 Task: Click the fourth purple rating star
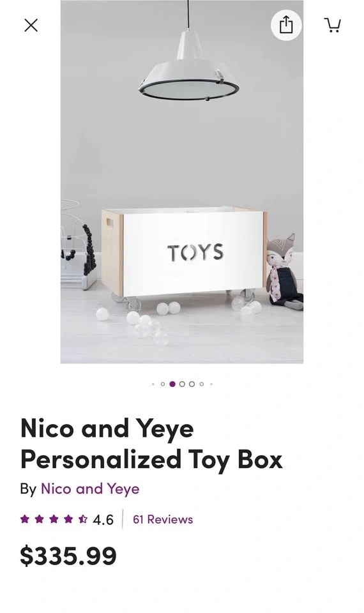coord(68,519)
